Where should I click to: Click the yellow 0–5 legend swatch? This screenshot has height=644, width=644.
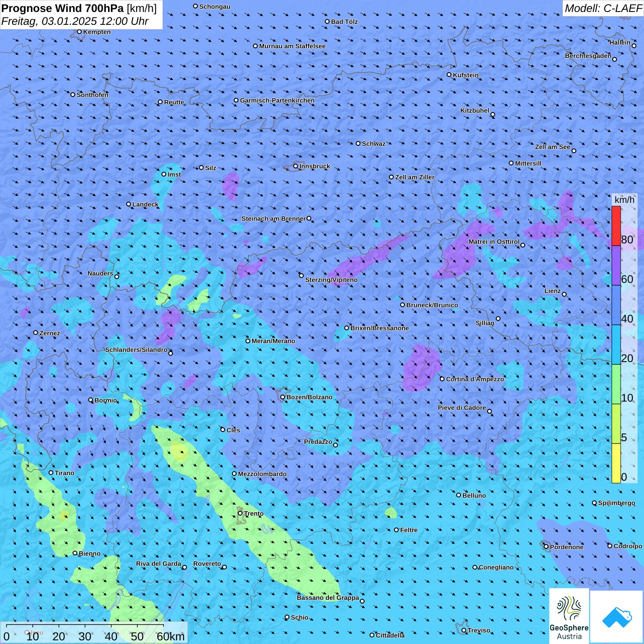click(x=616, y=464)
